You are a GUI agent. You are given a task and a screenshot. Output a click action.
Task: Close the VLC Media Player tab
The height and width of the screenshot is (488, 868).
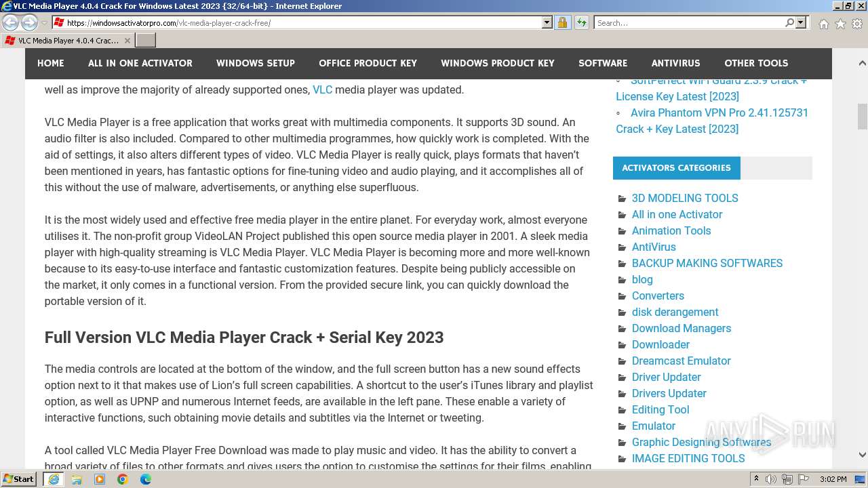[x=127, y=41]
